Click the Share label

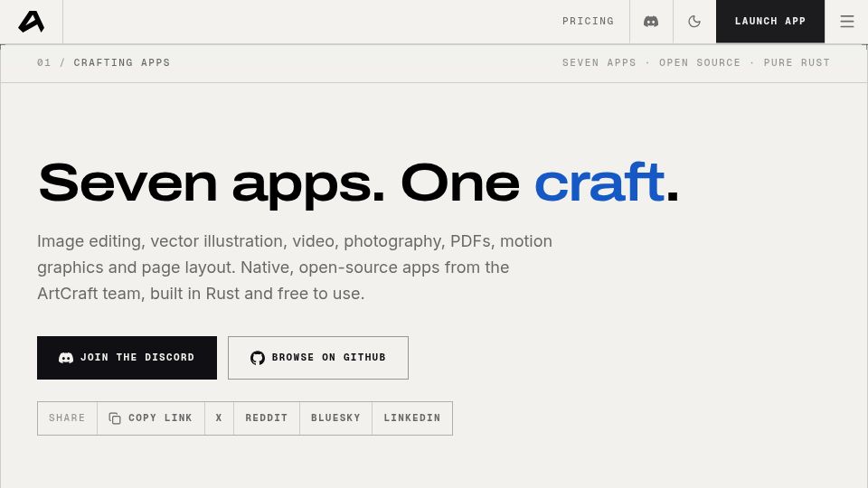tap(67, 418)
